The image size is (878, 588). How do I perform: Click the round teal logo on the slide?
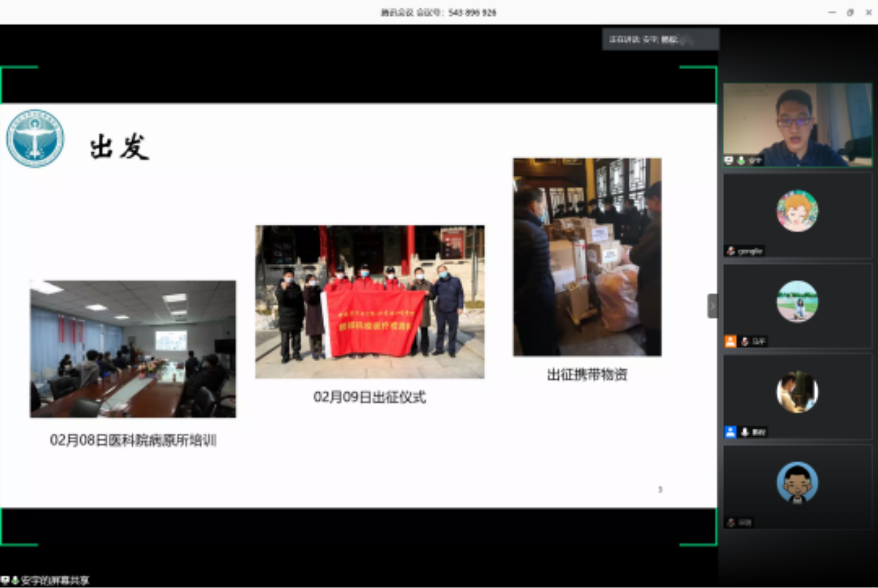[35, 138]
